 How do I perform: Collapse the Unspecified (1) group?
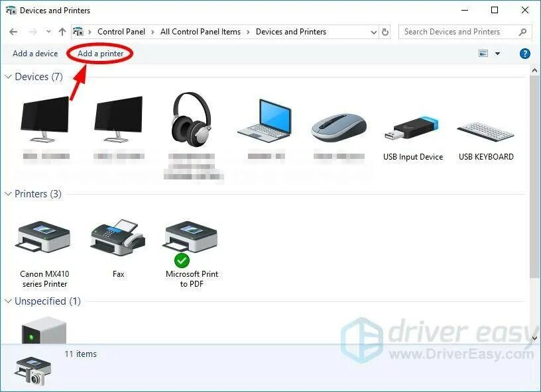[x=8, y=301]
